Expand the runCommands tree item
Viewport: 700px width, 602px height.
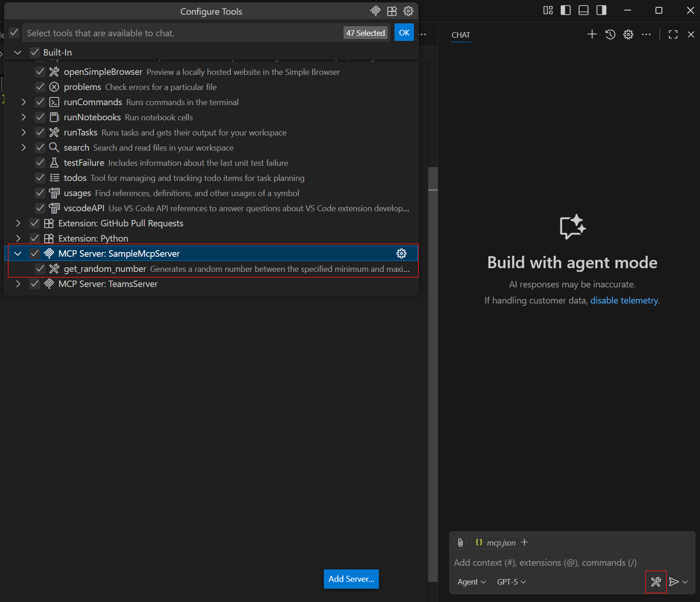tap(23, 102)
